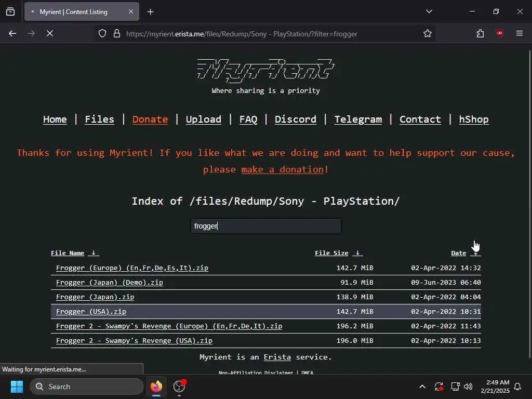Download Frogger (Europe) (En,Fr,De,Es,It).zip
Image resolution: width=532 pixels, height=399 pixels.
tap(132, 268)
